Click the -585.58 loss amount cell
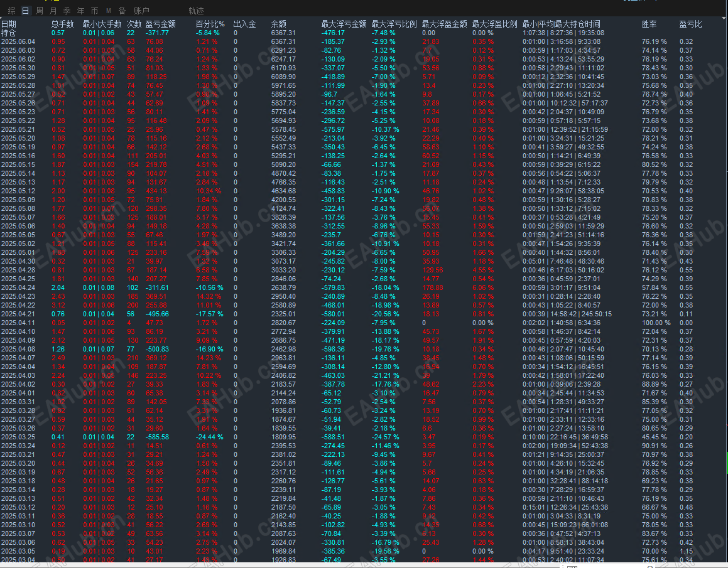Viewport: 728px width, 568px height. pos(157,437)
